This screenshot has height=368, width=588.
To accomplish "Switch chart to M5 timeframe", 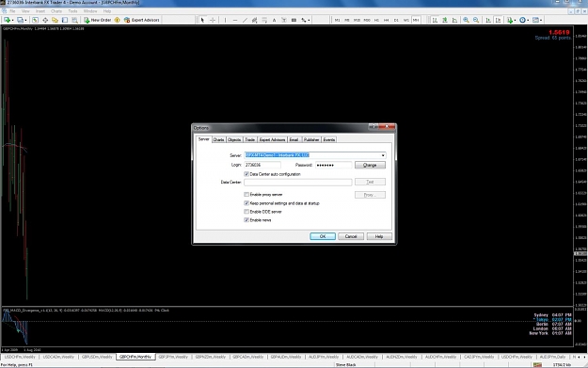I will pyautogui.click(x=347, y=20).
